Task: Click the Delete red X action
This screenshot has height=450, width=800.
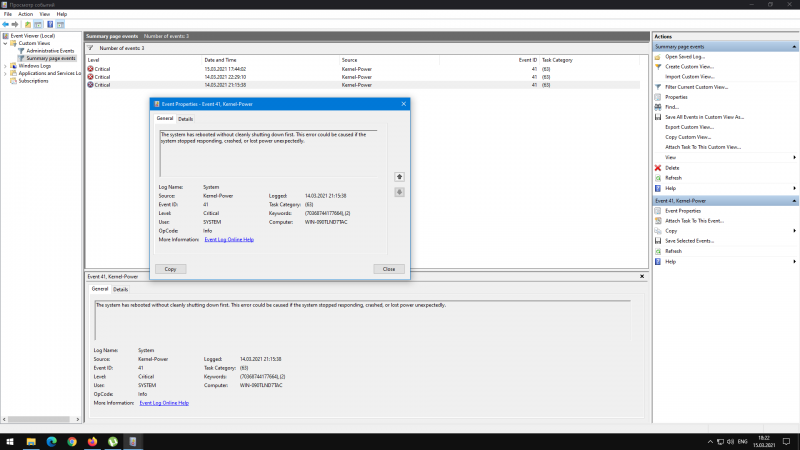Action: coord(672,168)
